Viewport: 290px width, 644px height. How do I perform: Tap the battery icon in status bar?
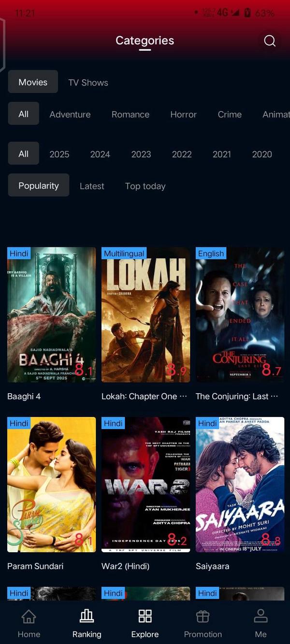click(247, 13)
